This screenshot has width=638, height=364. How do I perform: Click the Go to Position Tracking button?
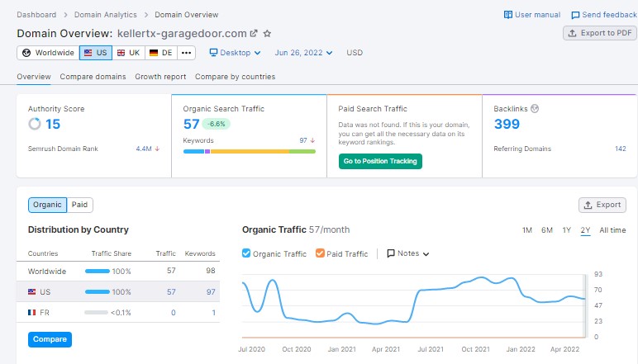pyautogui.click(x=380, y=161)
